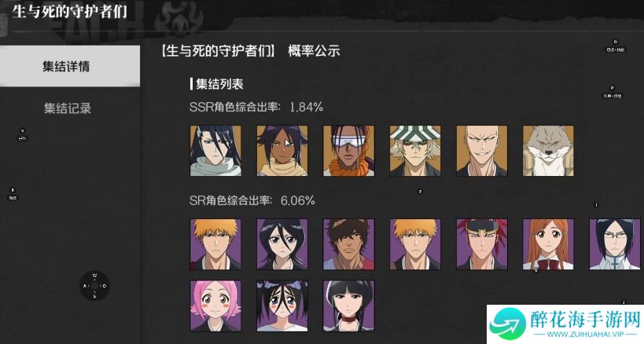Image resolution: width=644 pixels, height=344 pixels.
Task: Click Uryu's SR portrait with glasses
Action: (615, 244)
